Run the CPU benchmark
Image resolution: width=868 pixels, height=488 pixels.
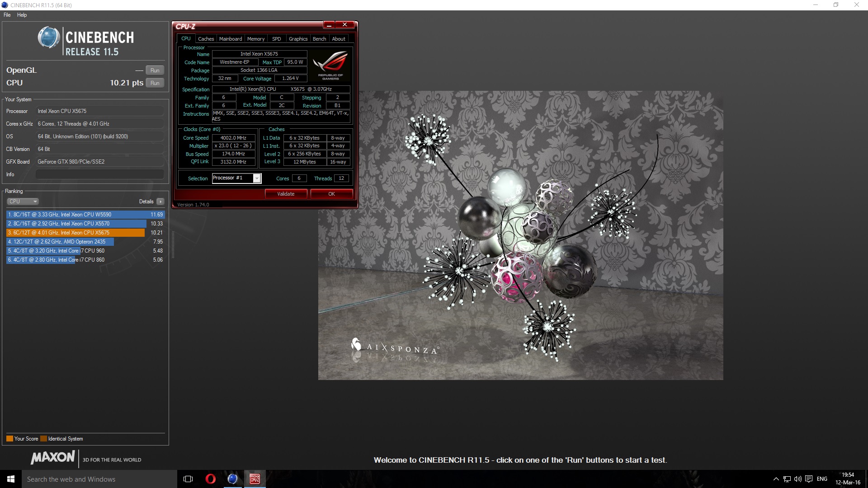click(x=155, y=83)
